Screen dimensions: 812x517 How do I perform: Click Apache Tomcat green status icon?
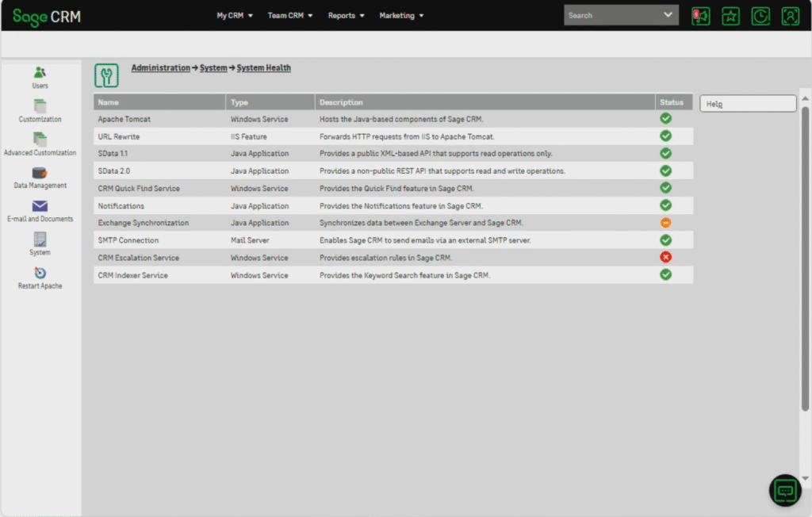tap(665, 119)
